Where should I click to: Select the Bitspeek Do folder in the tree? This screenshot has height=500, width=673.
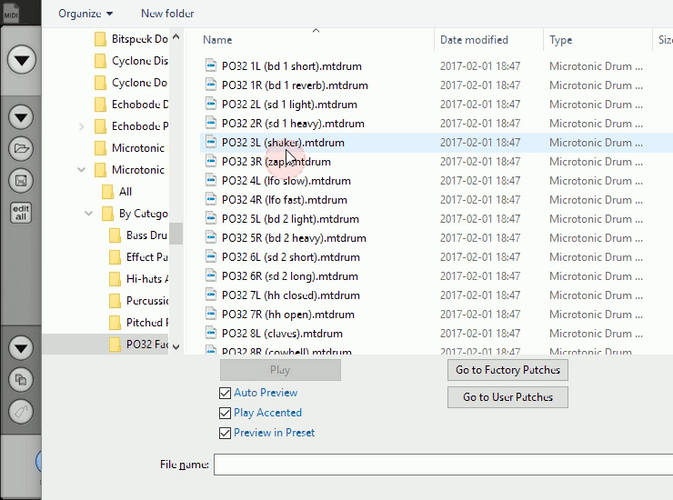[x=131, y=39]
